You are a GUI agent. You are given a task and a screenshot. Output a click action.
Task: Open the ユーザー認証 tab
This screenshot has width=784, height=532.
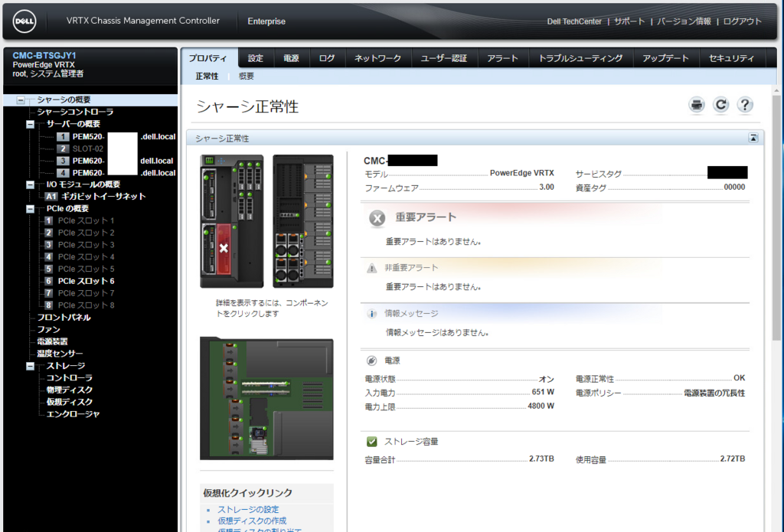pyautogui.click(x=444, y=58)
